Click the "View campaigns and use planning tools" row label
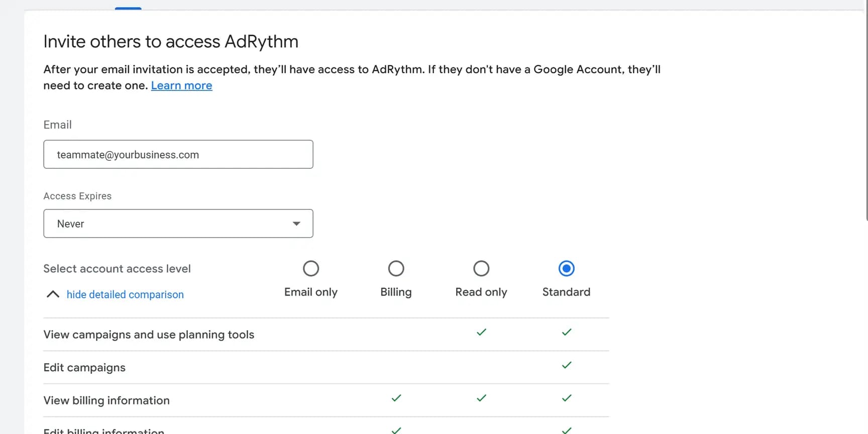The height and width of the screenshot is (434, 868). (x=149, y=335)
